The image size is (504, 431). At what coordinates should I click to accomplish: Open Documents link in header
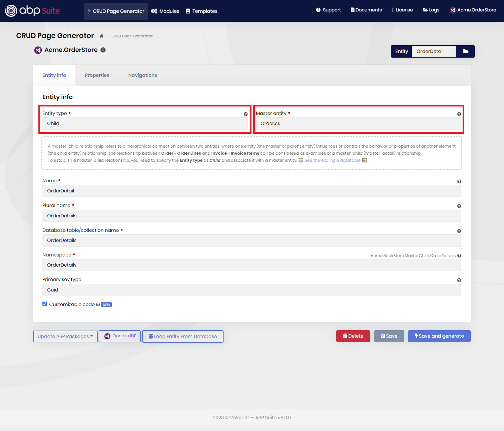pyautogui.click(x=366, y=10)
